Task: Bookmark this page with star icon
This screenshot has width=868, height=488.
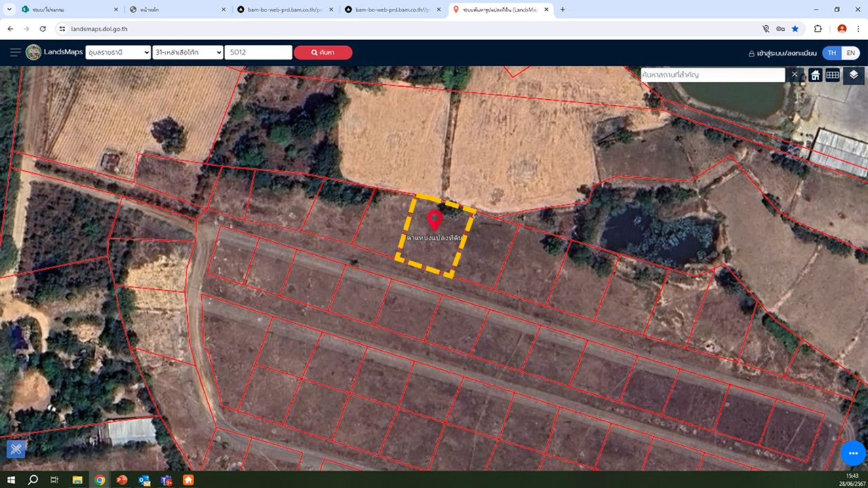Action: [795, 29]
